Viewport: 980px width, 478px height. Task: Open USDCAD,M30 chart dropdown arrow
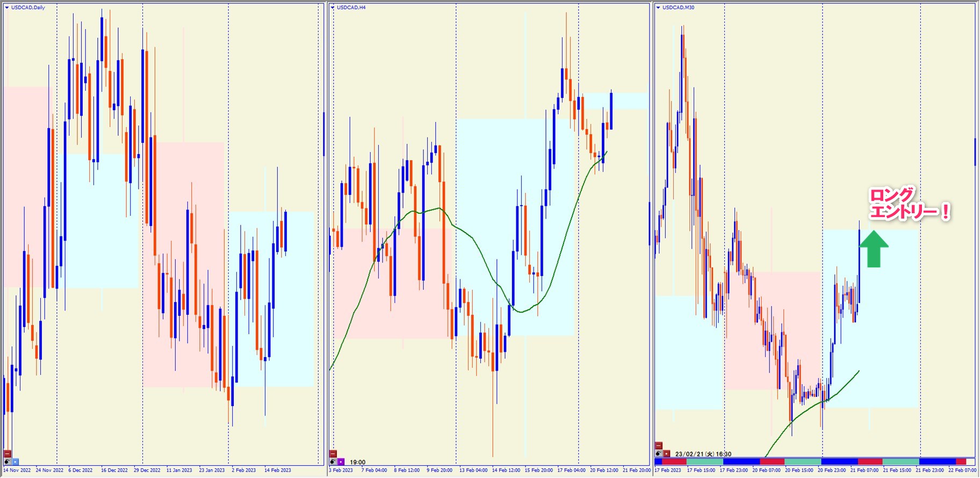click(x=658, y=8)
